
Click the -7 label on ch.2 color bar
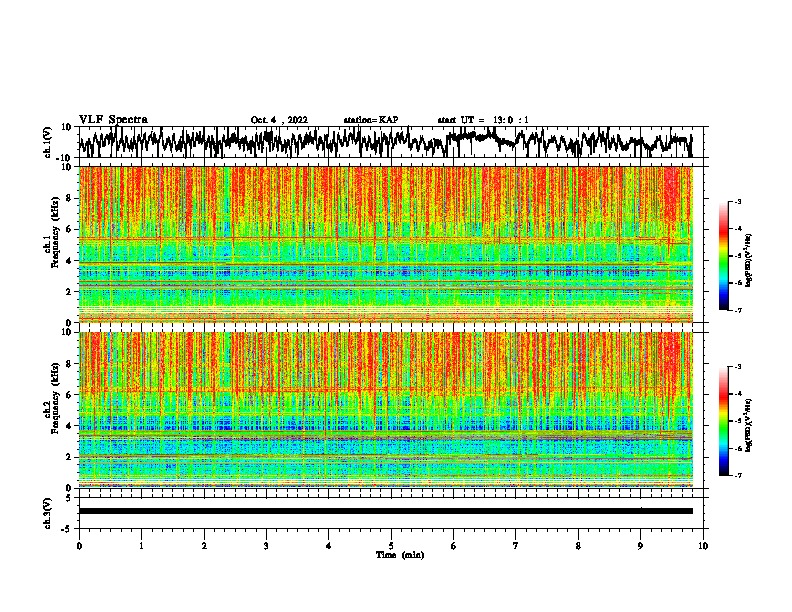tap(737, 475)
